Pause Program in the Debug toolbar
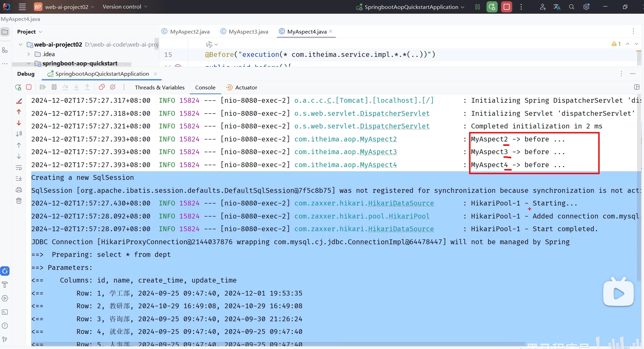The width and height of the screenshot is (644, 349). [x=54, y=87]
